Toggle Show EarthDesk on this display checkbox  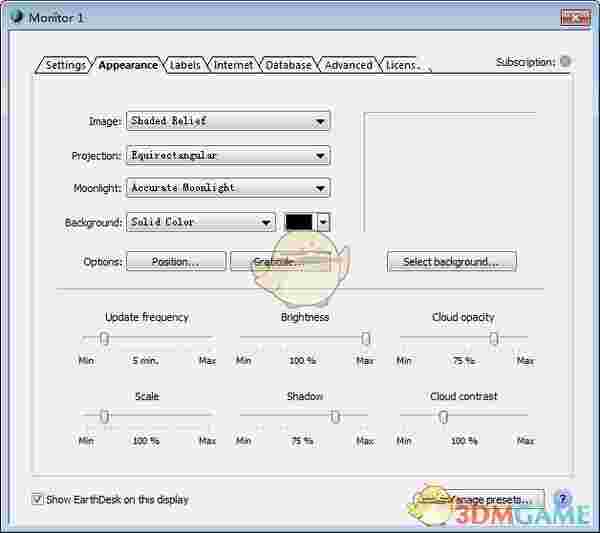(37, 499)
